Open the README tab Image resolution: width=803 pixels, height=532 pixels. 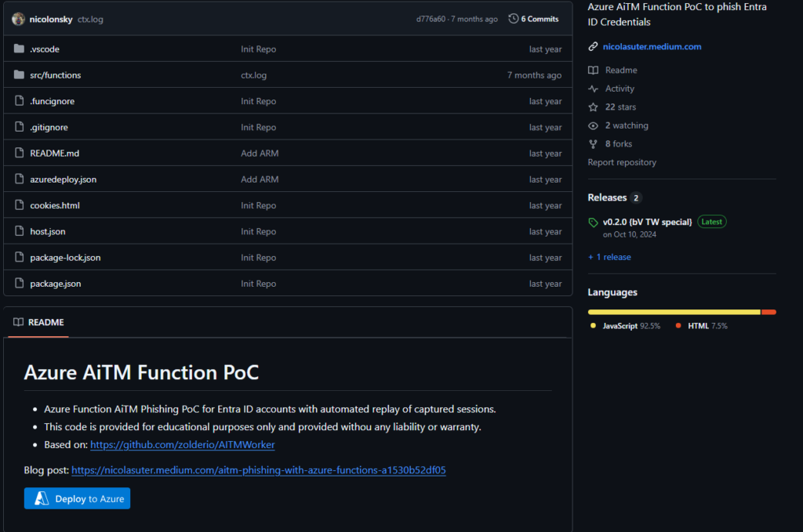[x=39, y=322]
